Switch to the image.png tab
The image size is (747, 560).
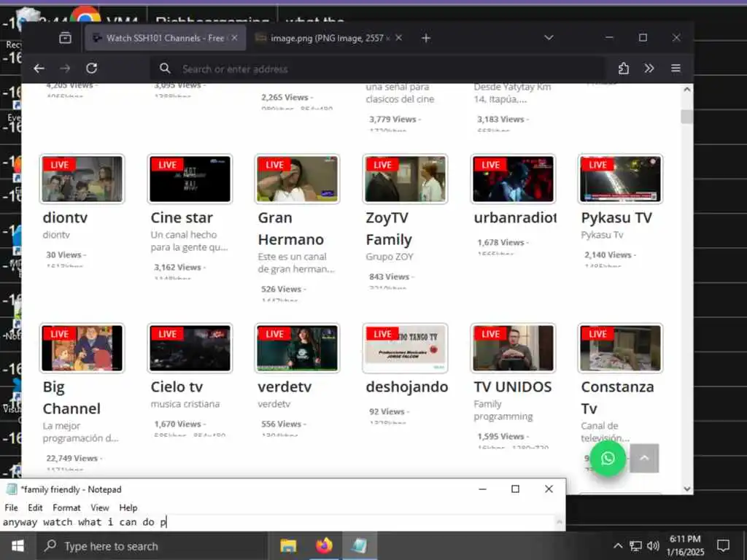[x=329, y=38]
